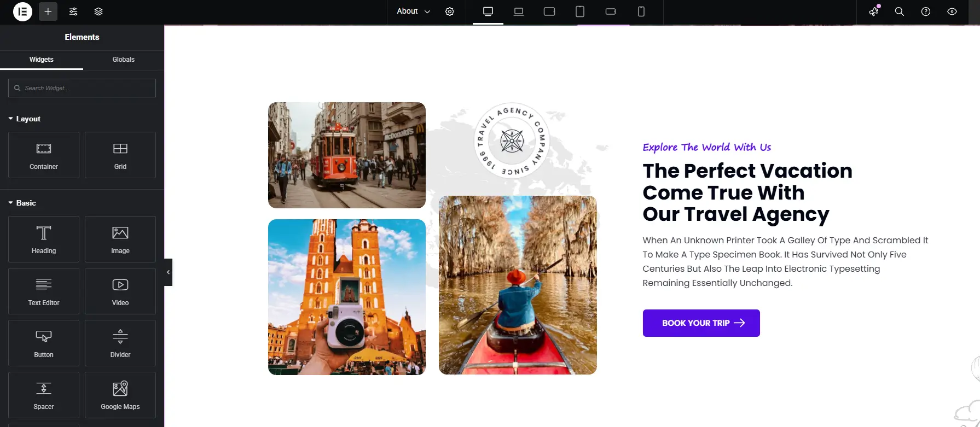Select the Widgets tab

click(x=42, y=60)
